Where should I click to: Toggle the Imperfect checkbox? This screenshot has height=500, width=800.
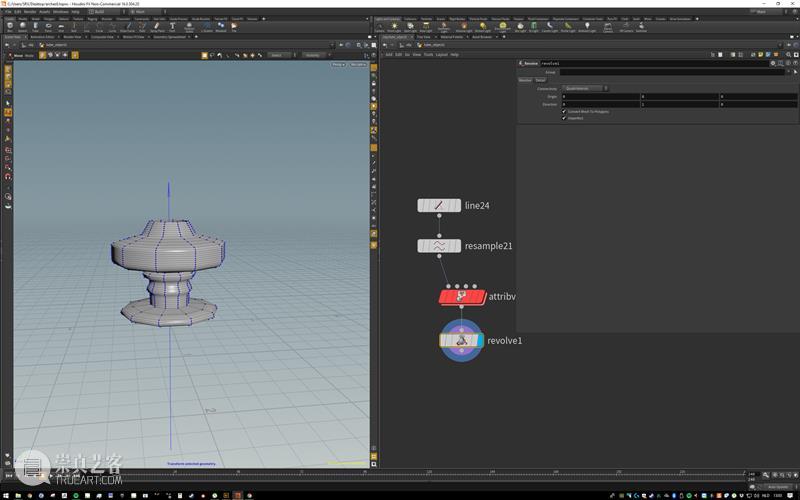click(x=564, y=118)
